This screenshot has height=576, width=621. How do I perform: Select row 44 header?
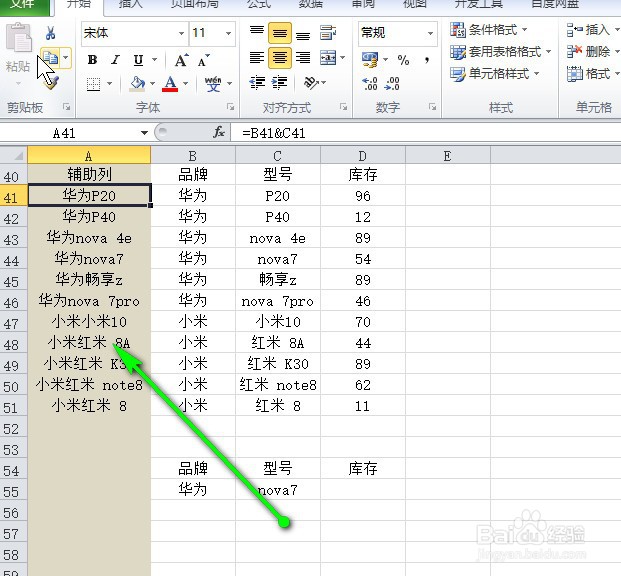pyautogui.click(x=12, y=260)
